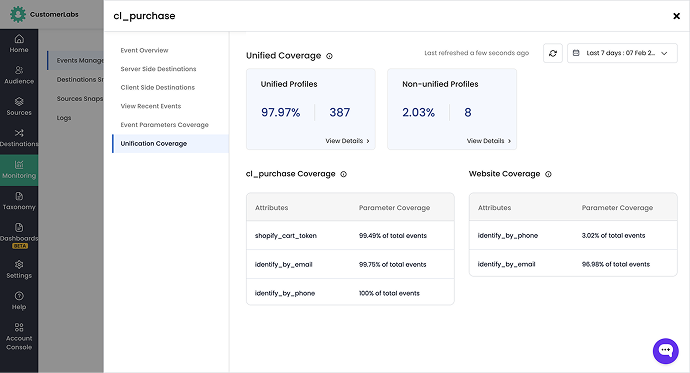Click the 100% of total events cell
690x373 pixels.
(x=389, y=293)
